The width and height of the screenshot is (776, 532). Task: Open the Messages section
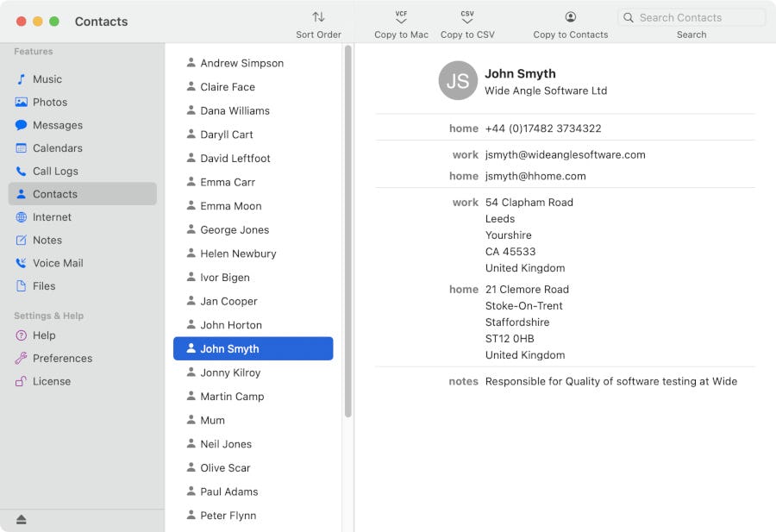pos(59,125)
